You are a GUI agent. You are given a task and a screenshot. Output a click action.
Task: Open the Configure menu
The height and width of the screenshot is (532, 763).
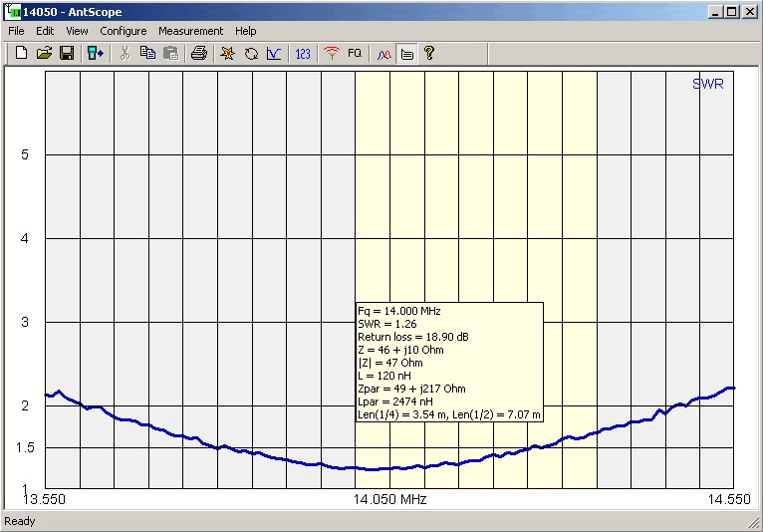point(123,31)
